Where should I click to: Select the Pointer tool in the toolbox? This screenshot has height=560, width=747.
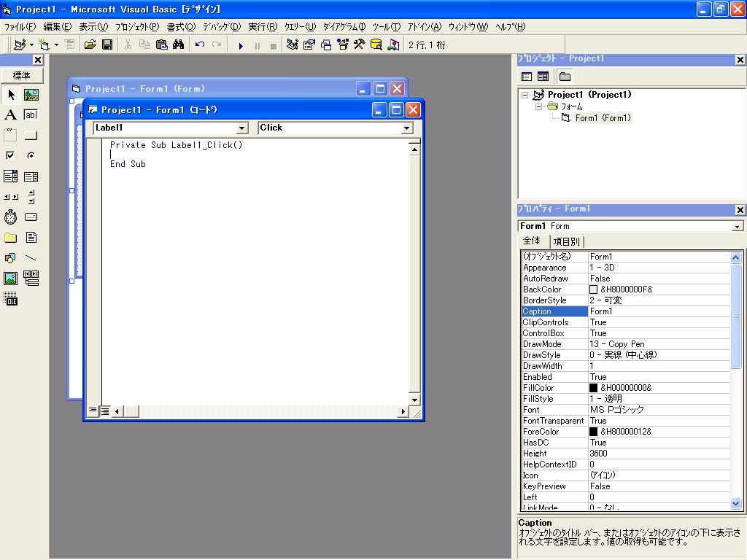(10, 95)
